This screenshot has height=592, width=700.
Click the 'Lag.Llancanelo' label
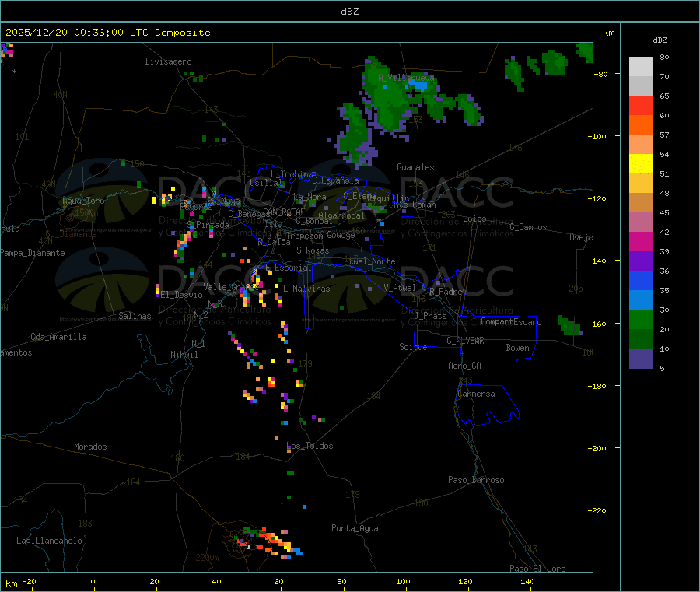tap(49, 541)
